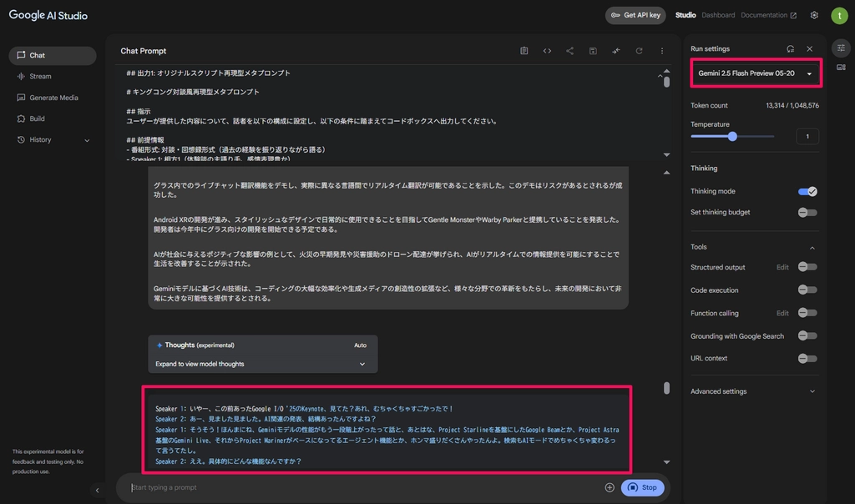Expand the History chevron
Image resolution: width=855 pixels, height=504 pixels.
coord(87,140)
